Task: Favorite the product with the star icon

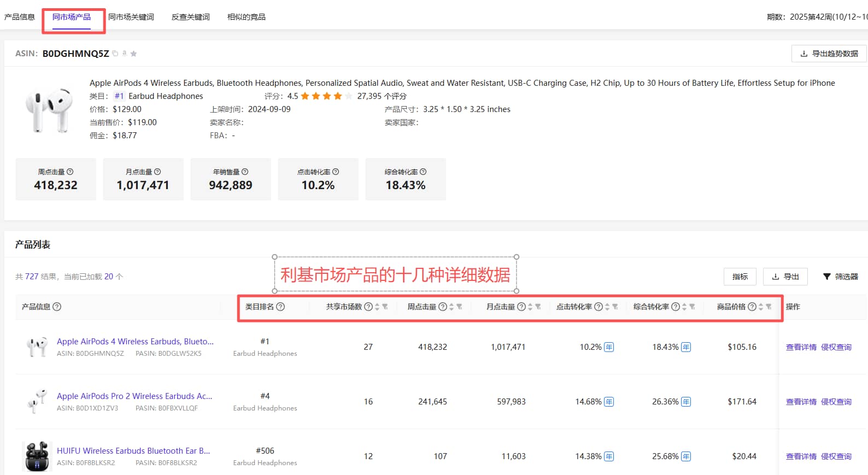Action: (x=134, y=54)
